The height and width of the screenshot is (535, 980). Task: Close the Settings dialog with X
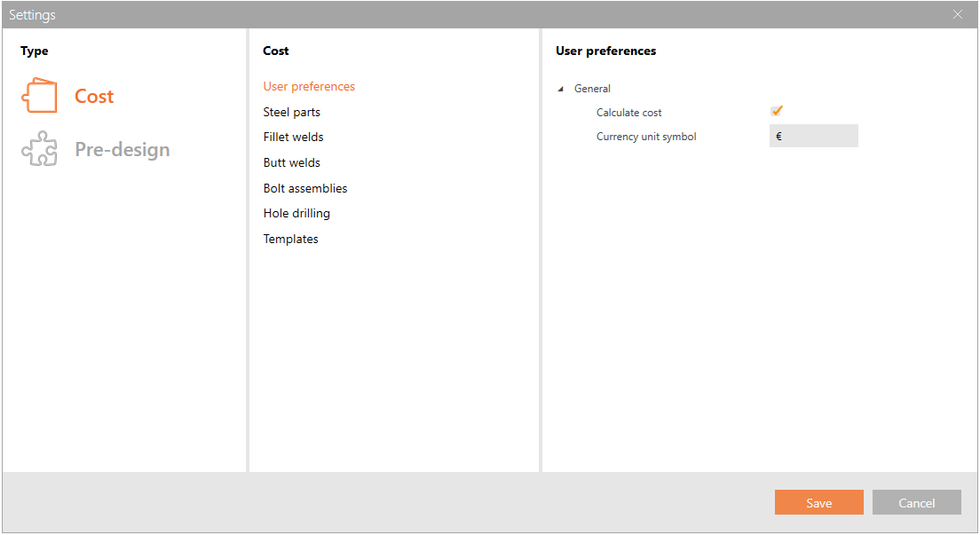click(958, 14)
